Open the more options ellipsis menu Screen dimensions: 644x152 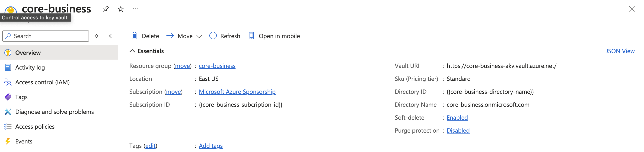click(x=136, y=9)
